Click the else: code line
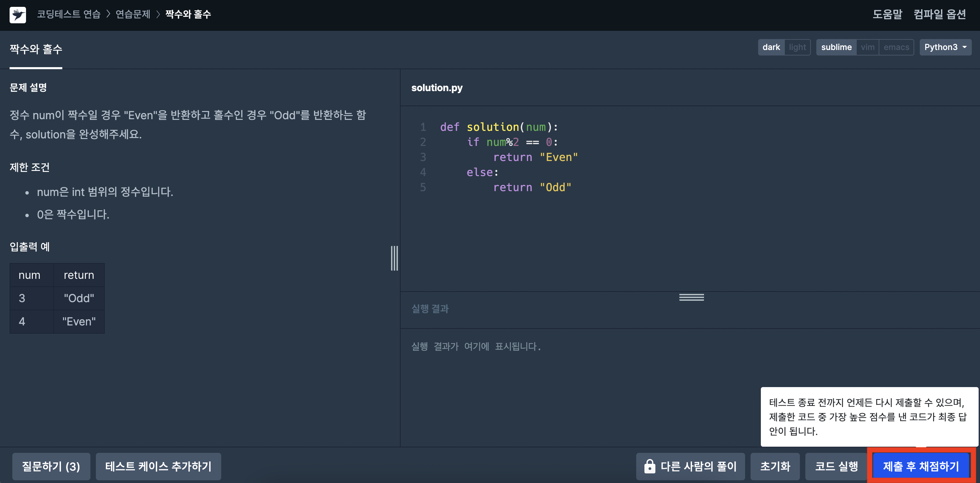 click(482, 172)
